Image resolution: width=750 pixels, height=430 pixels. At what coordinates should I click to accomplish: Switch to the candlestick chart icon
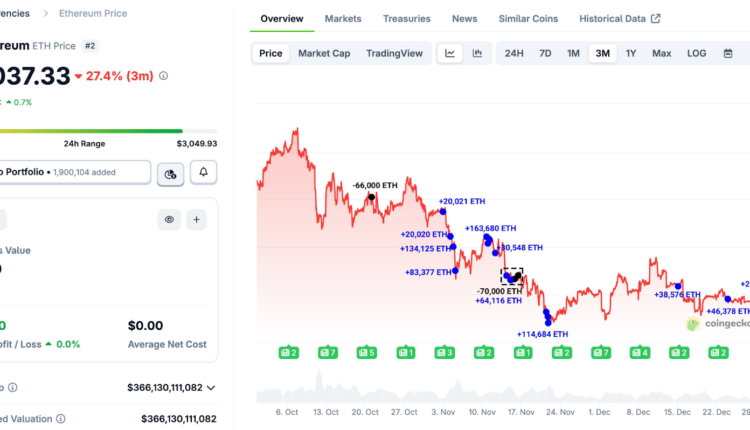pyautogui.click(x=477, y=53)
